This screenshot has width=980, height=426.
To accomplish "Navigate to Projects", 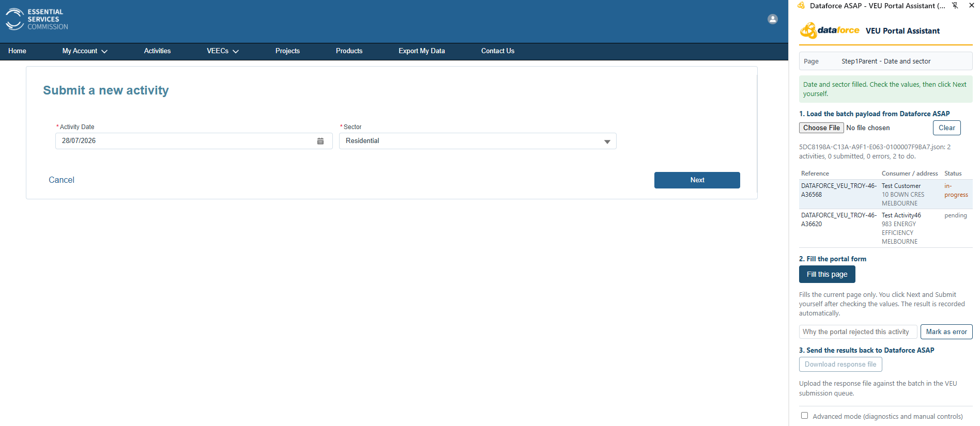I will (287, 51).
